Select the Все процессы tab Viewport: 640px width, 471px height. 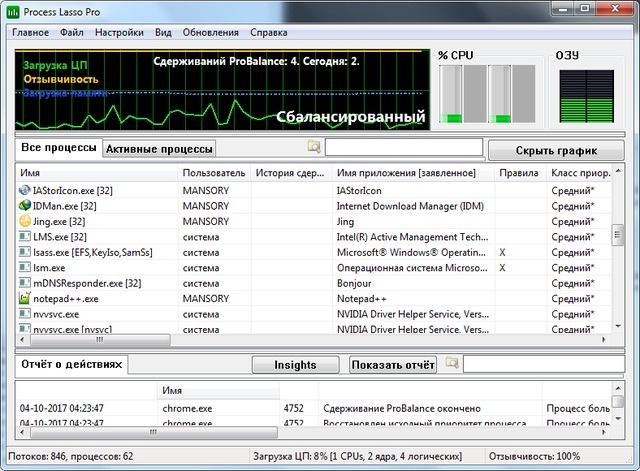59,148
